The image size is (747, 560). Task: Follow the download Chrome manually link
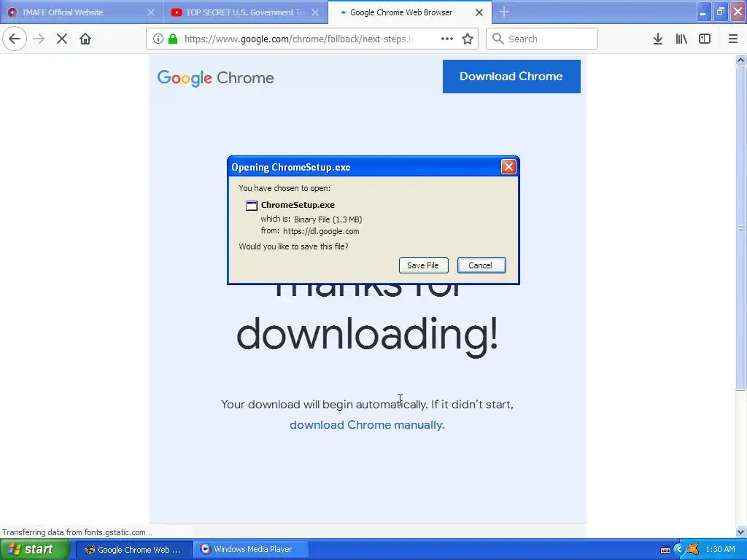pos(367,425)
